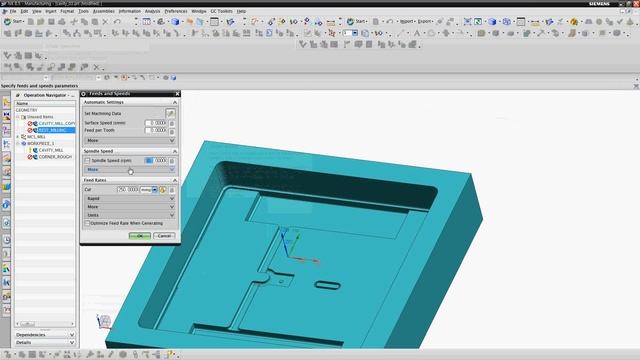Open the Analysis menu
Image resolution: width=640 pixels, height=360 pixels.
pos(152,11)
